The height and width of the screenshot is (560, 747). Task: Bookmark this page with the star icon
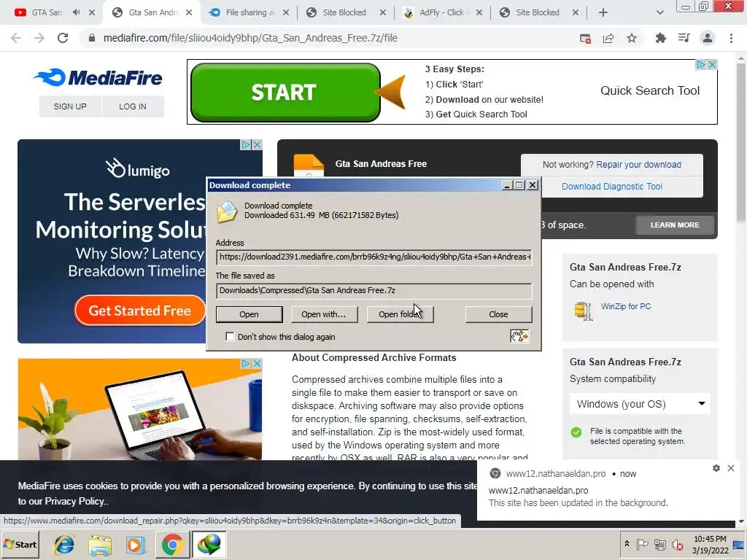click(632, 38)
